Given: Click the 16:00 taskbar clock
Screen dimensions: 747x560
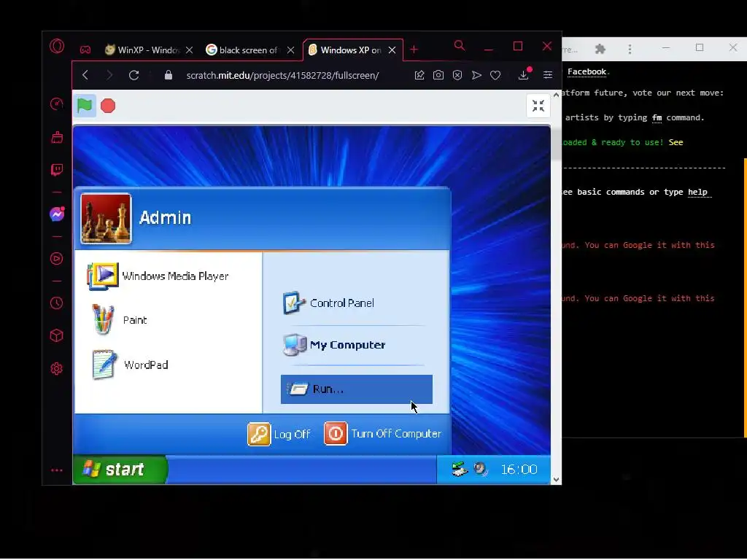Looking at the screenshot, I should (519, 470).
